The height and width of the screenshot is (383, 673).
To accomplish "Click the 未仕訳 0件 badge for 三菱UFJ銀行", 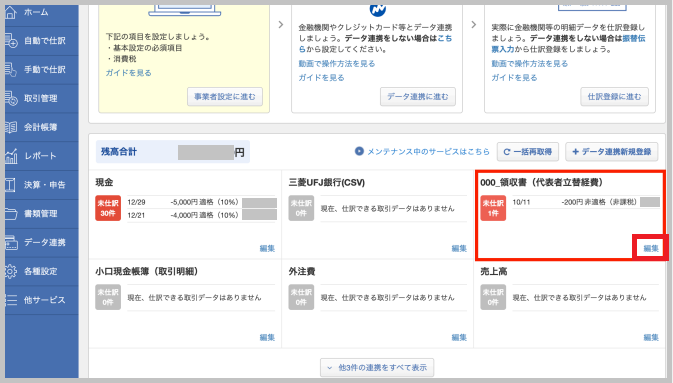I will [301, 208].
